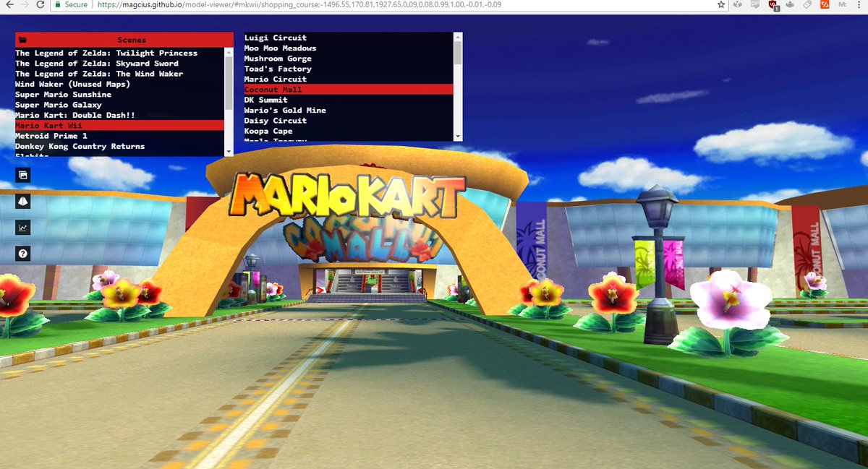Select The Legend of Zelda: The Wind Waker
The height and width of the screenshot is (469, 868).
point(120,74)
